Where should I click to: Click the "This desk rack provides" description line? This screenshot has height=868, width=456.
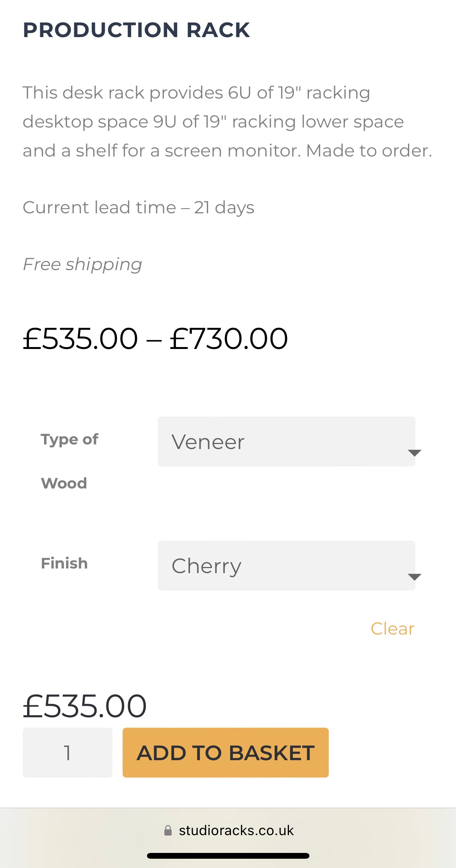coord(196,93)
